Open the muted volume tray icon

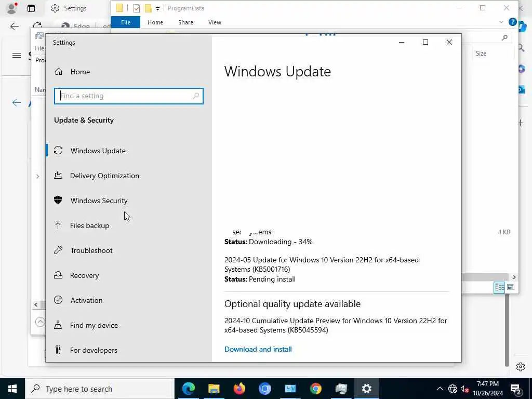pos(464,389)
